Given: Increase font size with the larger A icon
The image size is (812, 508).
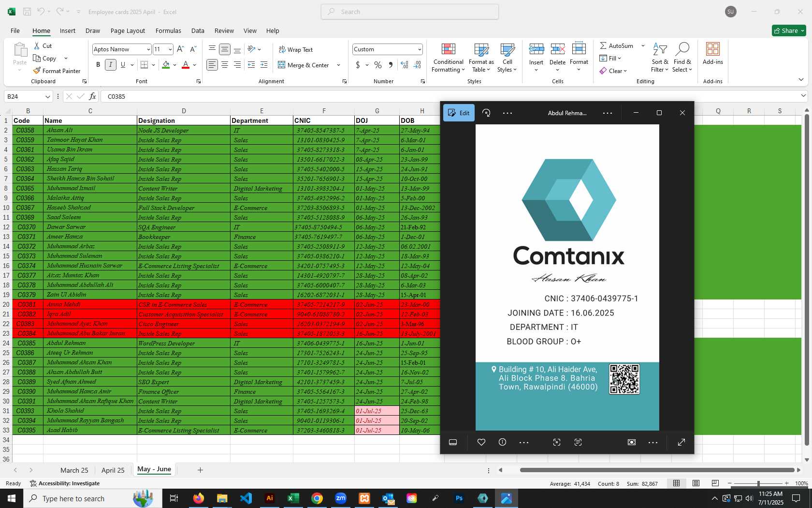Looking at the screenshot, I should pos(180,49).
